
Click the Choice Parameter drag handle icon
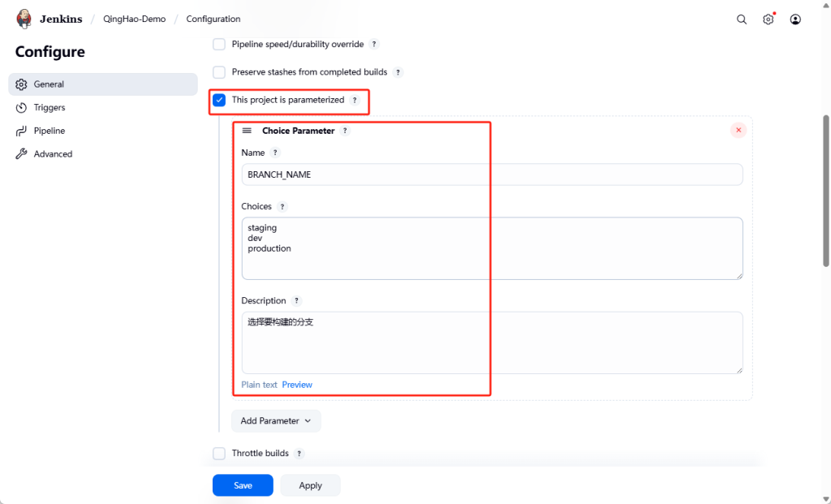click(247, 131)
